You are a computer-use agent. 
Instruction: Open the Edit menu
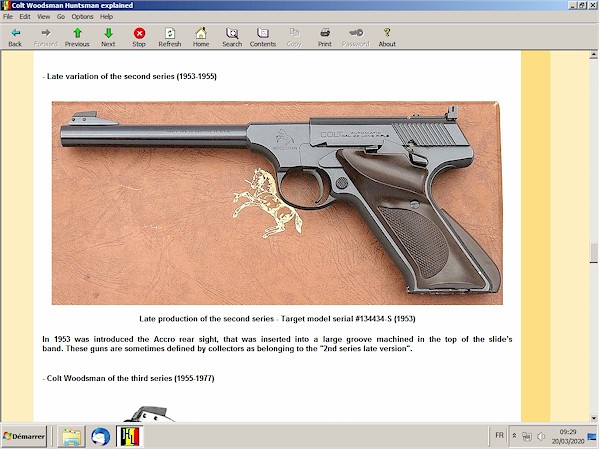25,17
